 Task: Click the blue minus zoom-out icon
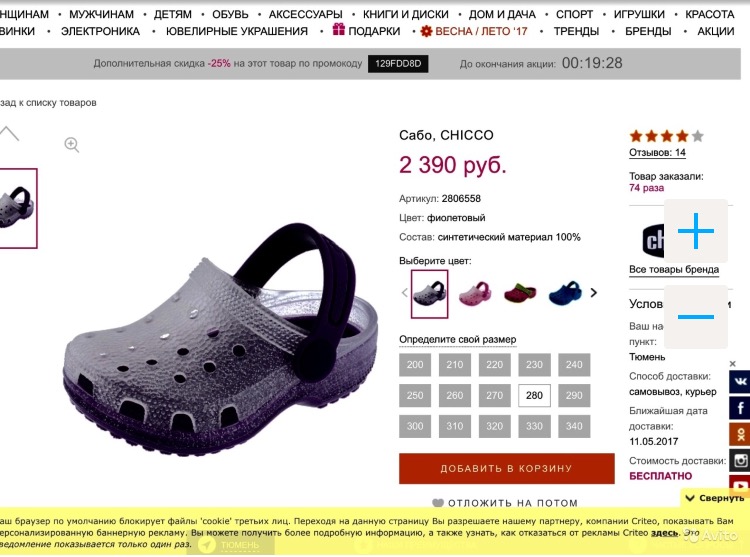(695, 317)
